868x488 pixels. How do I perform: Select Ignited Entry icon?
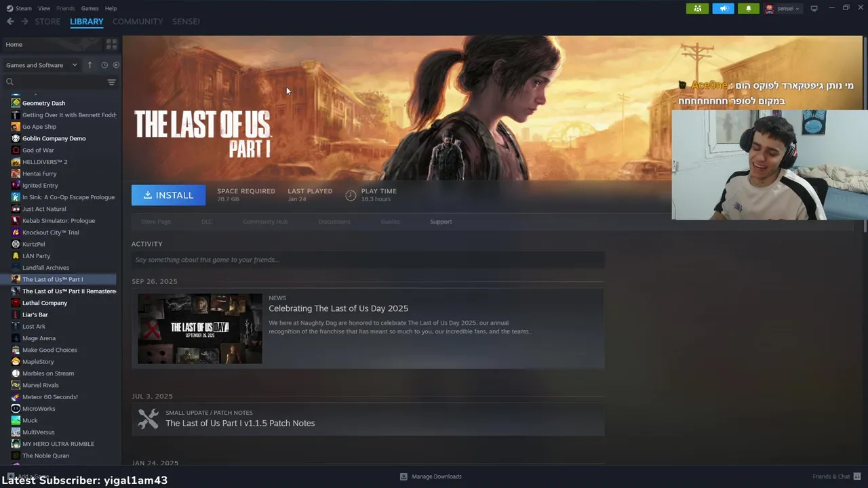(x=16, y=185)
